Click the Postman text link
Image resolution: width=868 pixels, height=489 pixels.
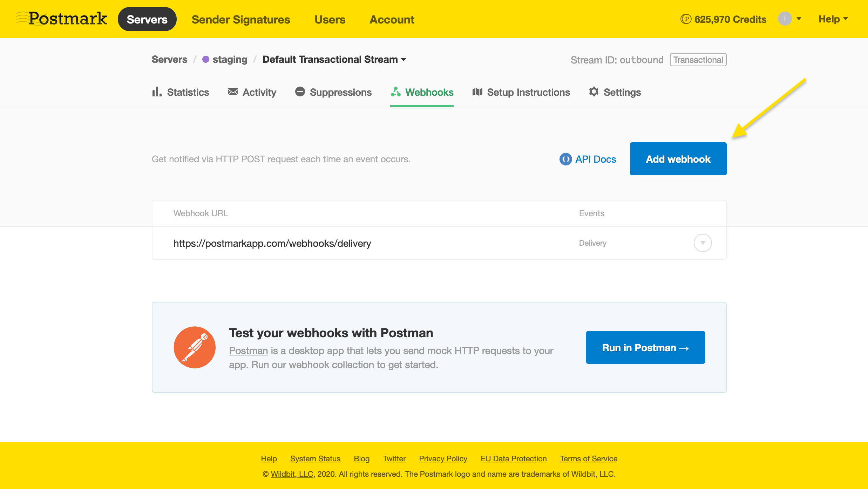pos(249,351)
